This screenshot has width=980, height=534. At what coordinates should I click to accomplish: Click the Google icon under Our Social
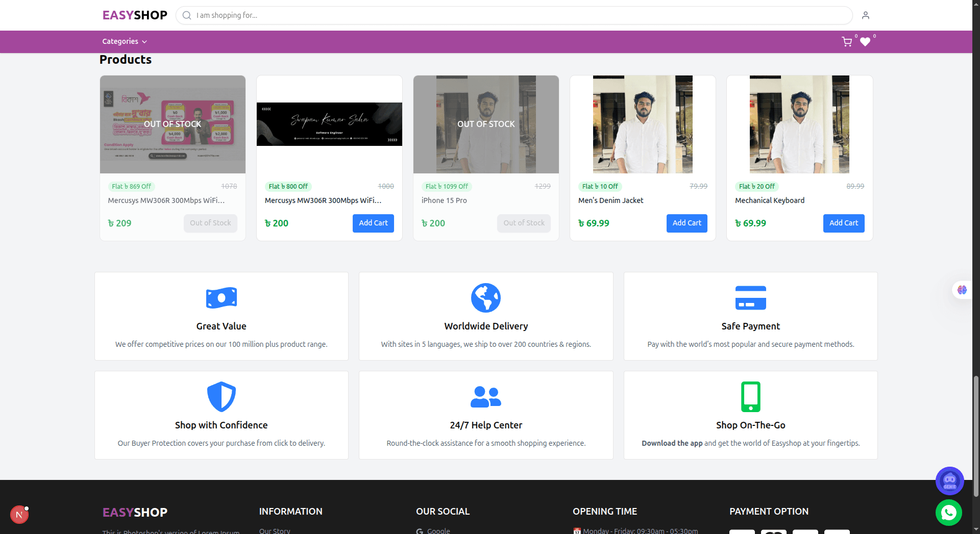click(420, 531)
